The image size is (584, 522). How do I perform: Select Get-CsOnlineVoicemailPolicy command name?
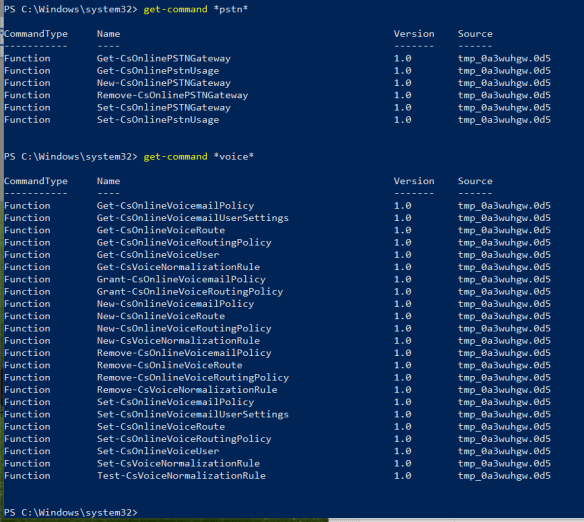click(x=175, y=206)
